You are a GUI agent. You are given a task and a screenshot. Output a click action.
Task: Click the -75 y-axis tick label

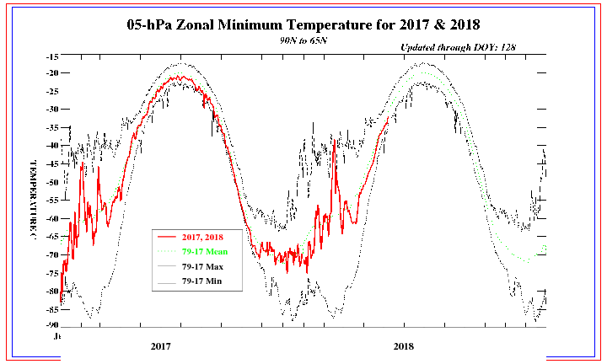tap(52, 273)
